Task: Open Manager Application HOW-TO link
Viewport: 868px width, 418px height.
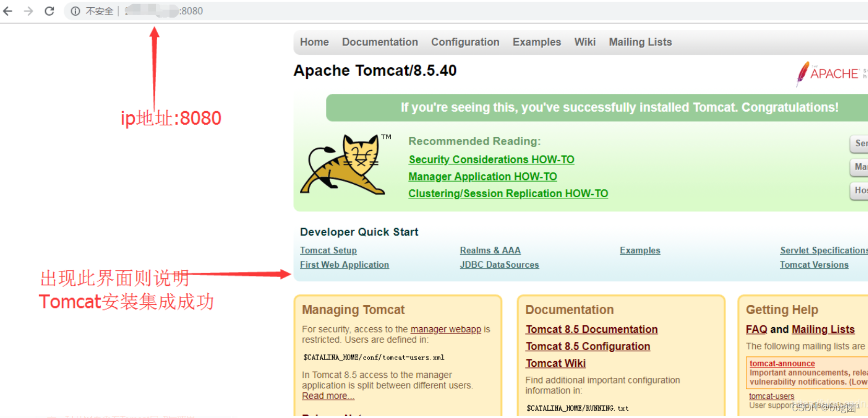Action: pos(483,176)
